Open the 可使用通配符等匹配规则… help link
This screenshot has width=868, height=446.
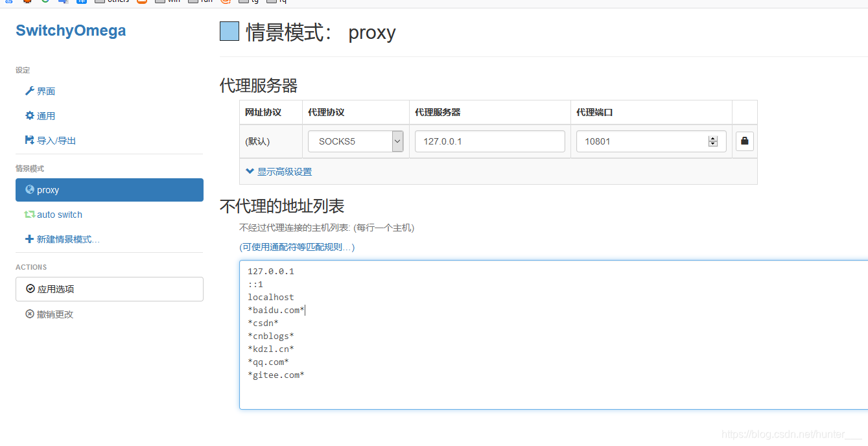click(x=297, y=247)
